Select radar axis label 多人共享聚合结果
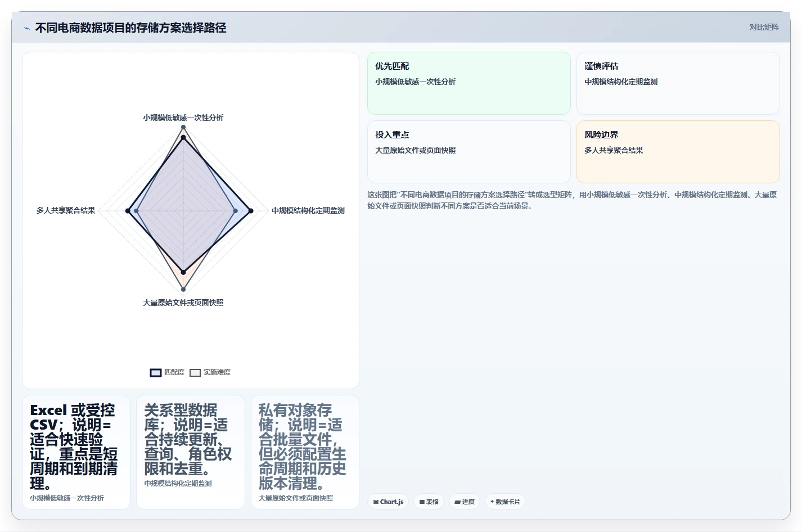 click(66, 210)
